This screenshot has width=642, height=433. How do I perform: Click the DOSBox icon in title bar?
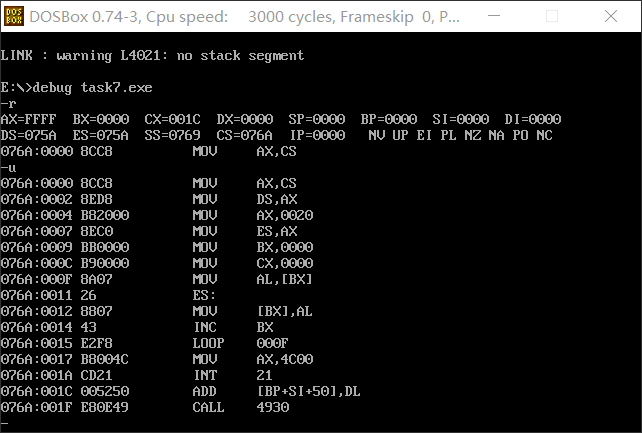pos(14,16)
